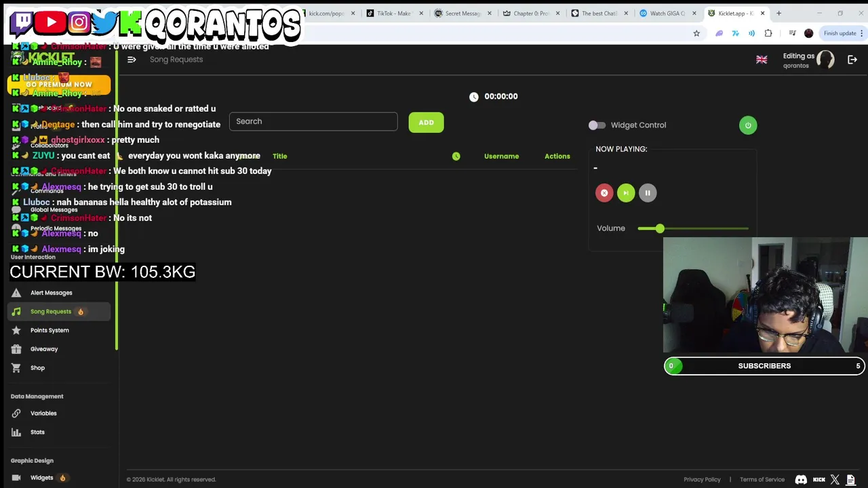Click the Points System star icon
Screen dimensions: 868x488
(16, 330)
